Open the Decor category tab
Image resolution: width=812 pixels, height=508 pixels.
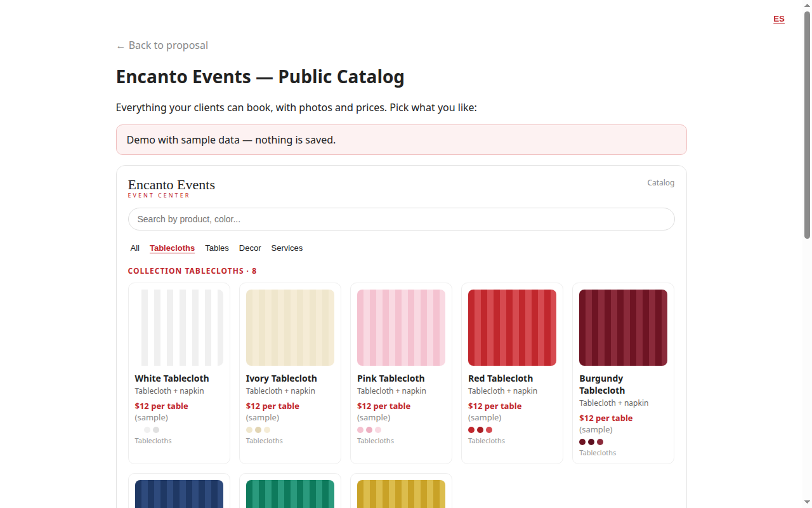[x=250, y=248]
